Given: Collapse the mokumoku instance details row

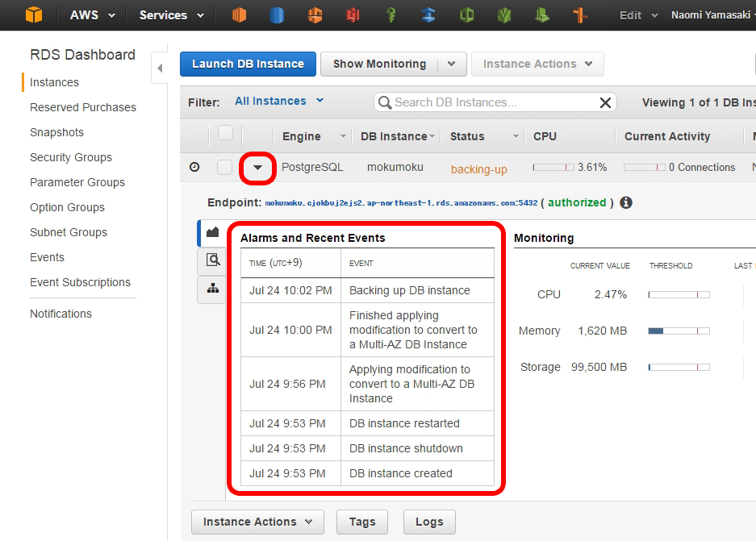Looking at the screenshot, I should pos(258,168).
